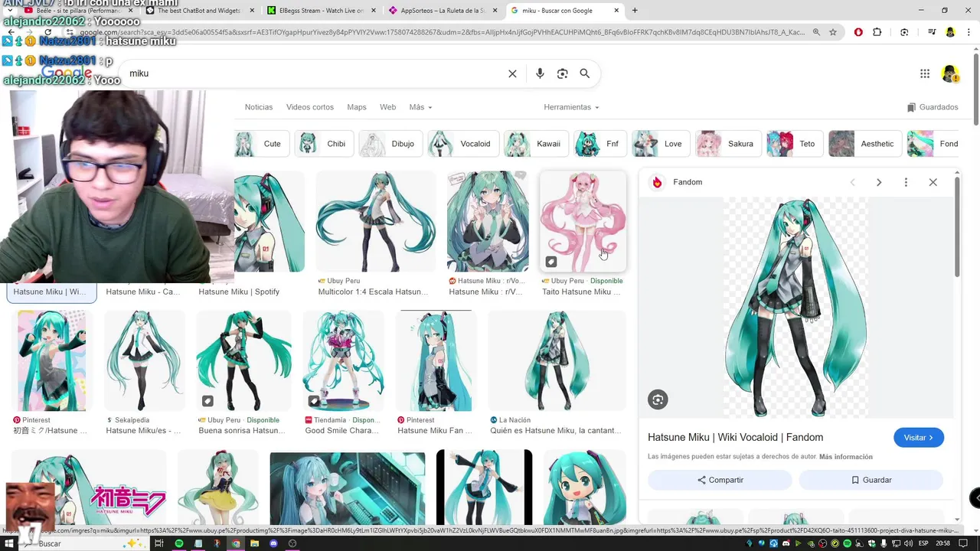Clear the search box with the X icon

[x=512, y=73]
